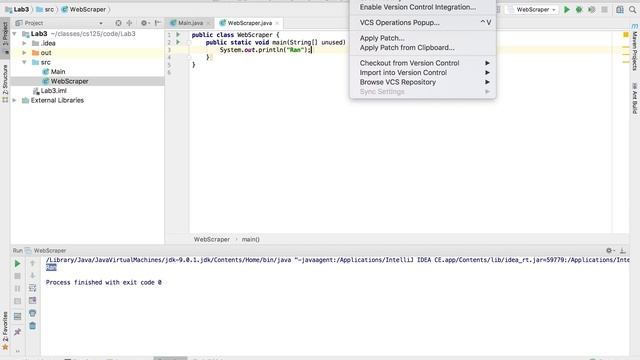Screen dimensions: 640x360
Task: Open Browse VCS Repository submenu
Action: pyautogui.click(x=423, y=82)
